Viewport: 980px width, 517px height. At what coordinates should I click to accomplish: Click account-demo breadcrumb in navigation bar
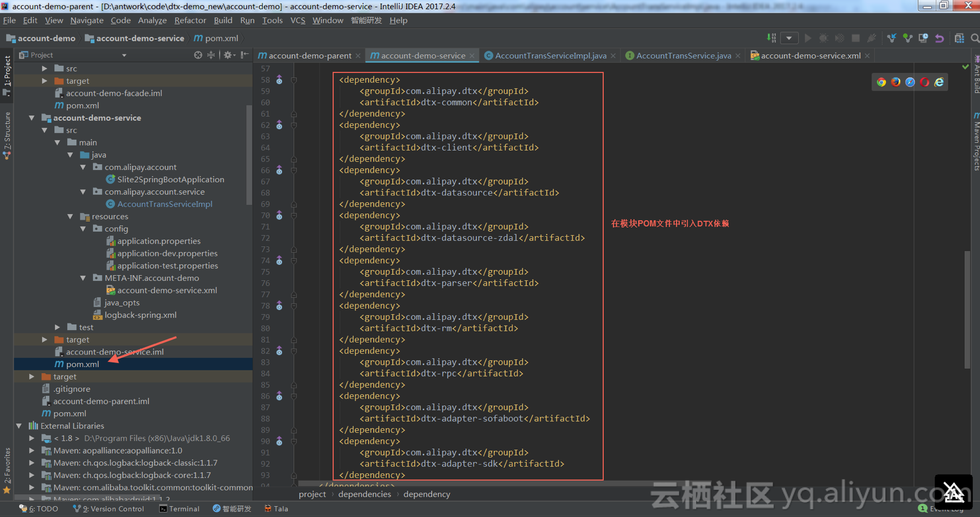[x=41, y=38]
